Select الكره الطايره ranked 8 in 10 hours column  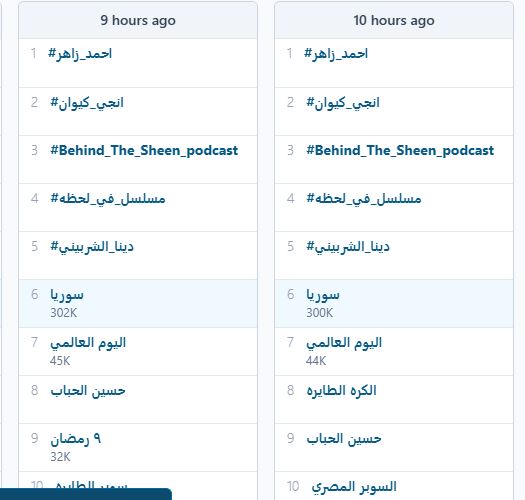click(342, 391)
